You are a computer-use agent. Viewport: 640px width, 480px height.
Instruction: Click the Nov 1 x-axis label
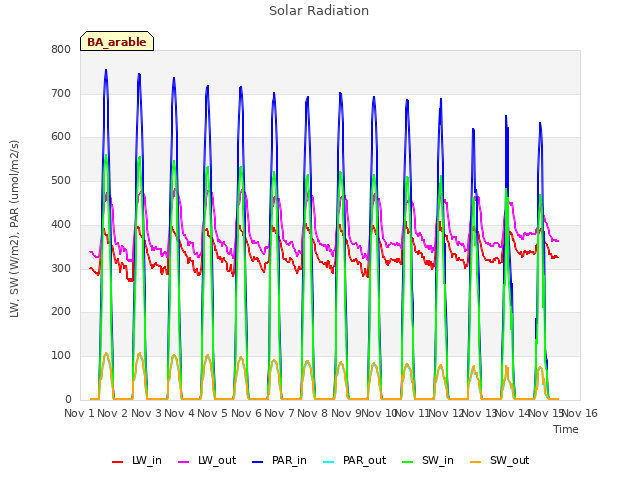[79, 413]
